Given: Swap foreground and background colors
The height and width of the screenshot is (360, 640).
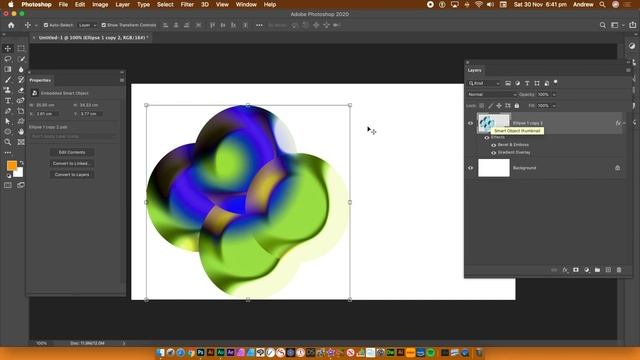Looking at the screenshot, I should (21, 163).
